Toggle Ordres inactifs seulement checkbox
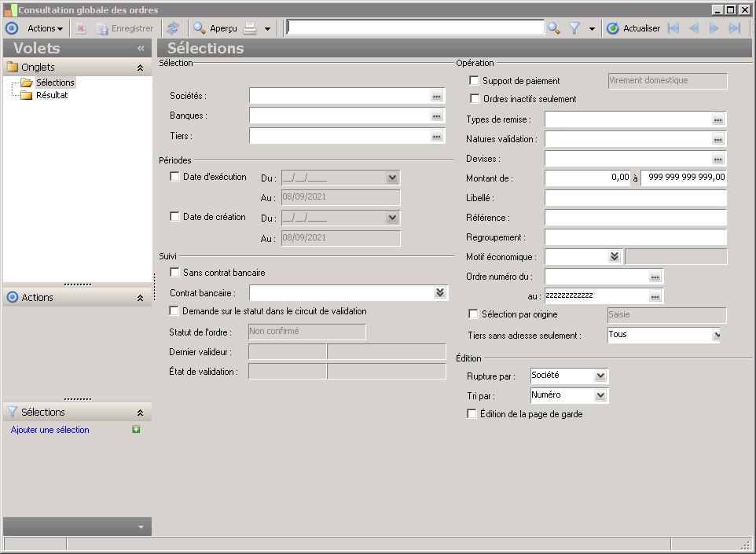Viewport: 756px width, 554px height. pyautogui.click(x=474, y=99)
